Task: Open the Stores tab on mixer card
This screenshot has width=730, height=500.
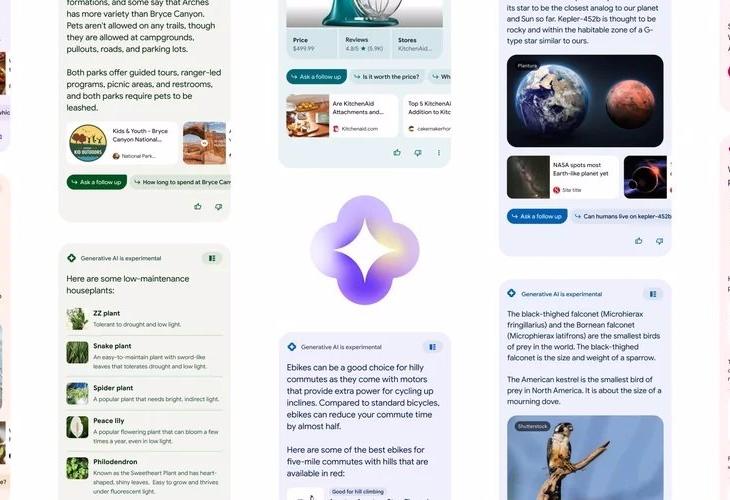Action: (417, 44)
